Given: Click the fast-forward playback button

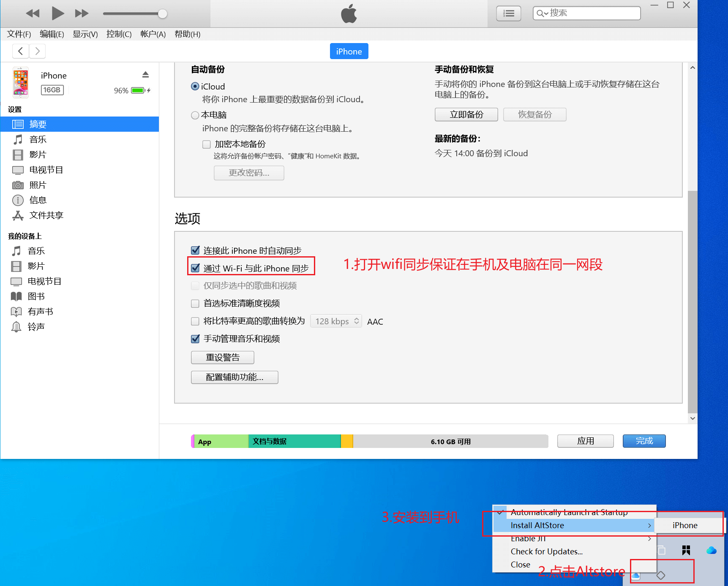Looking at the screenshot, I should coord(82,14).
